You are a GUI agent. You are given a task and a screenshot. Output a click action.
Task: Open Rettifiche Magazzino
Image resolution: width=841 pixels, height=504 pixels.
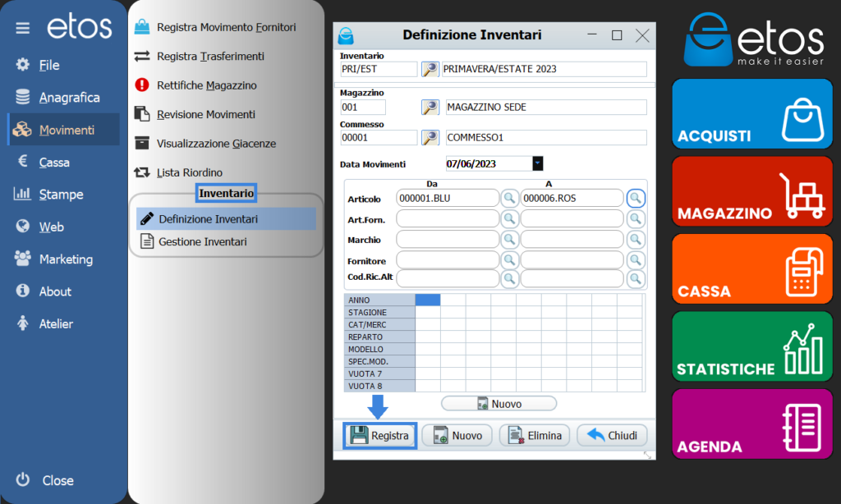tap(206, 85)
